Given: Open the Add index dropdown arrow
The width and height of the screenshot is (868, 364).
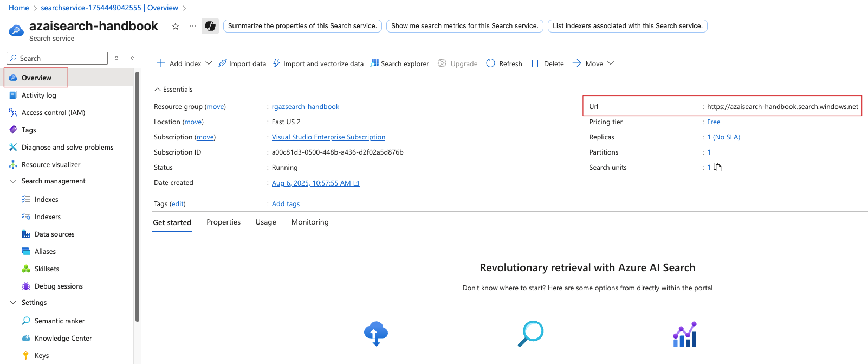Looking at the screenshot, I should [209, 63].
